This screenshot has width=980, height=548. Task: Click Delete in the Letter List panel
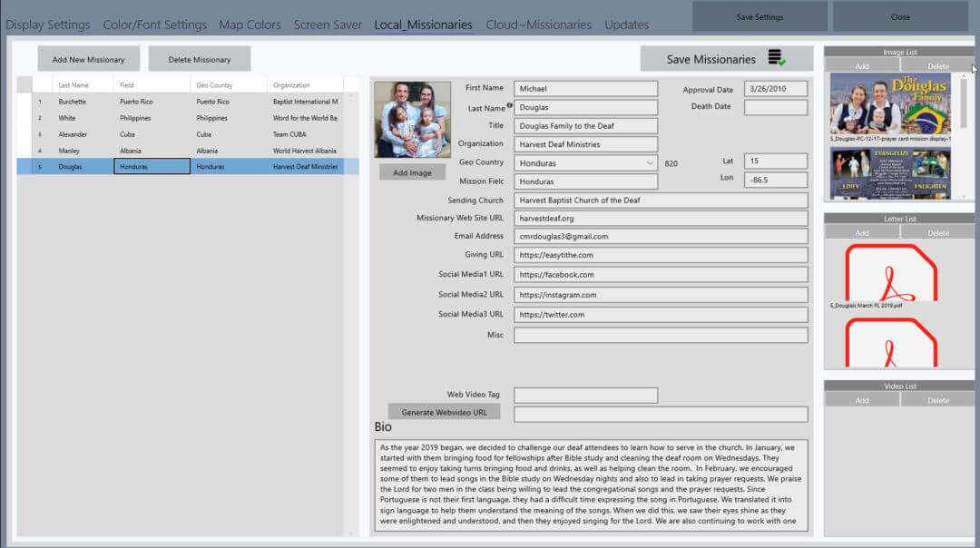point(938,233)
